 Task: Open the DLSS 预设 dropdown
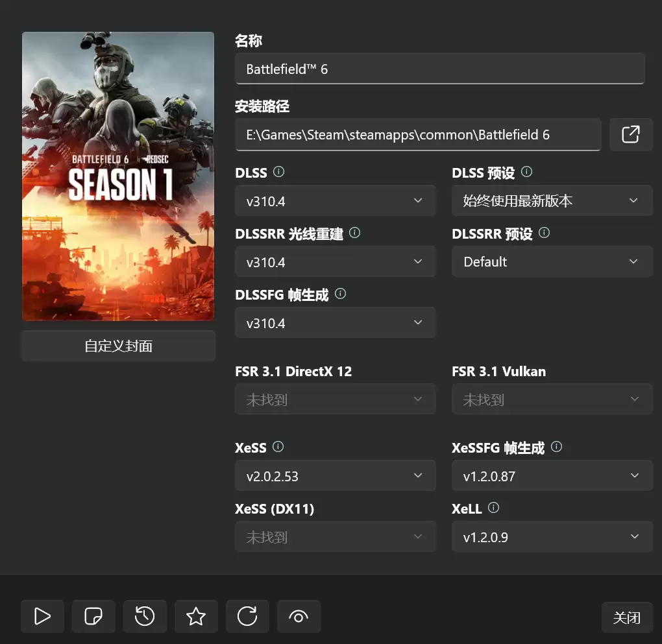point(552,201)
